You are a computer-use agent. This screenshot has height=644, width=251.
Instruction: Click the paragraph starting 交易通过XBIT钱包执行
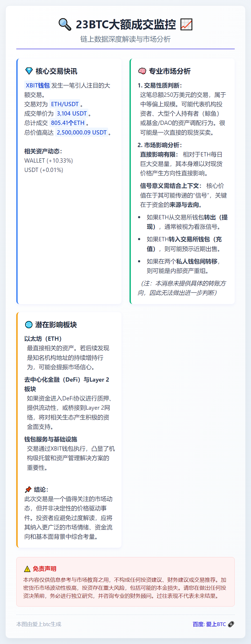(x=71, y=458)
